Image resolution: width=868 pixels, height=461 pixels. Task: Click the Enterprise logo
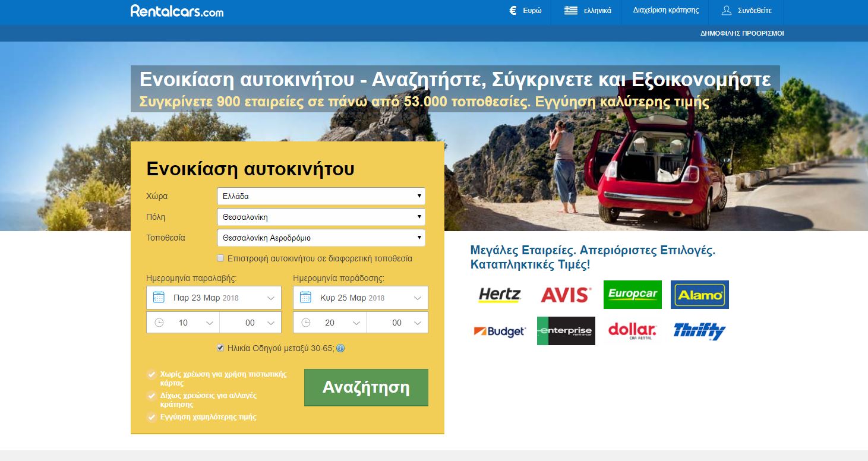[x=566, y=331]
